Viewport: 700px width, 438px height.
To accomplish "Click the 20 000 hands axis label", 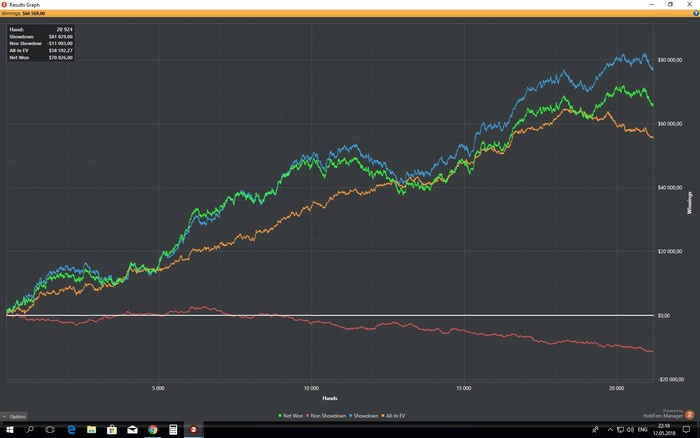I will 617,388.
